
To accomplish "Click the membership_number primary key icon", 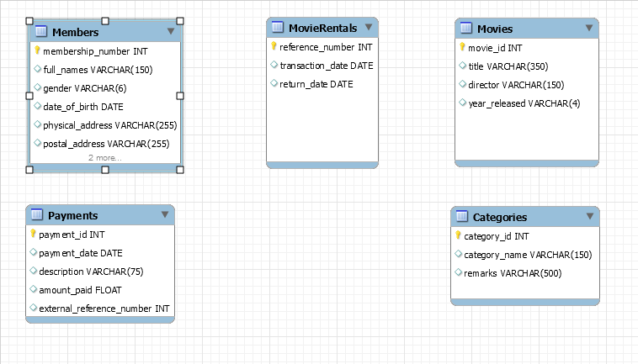I will [37, 50].
